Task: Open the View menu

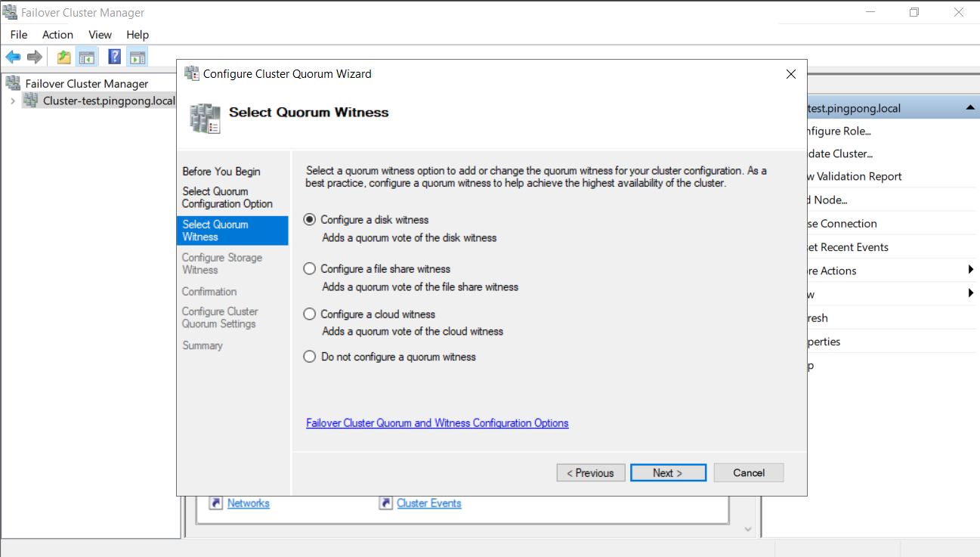Action: [x=100, y=35]
